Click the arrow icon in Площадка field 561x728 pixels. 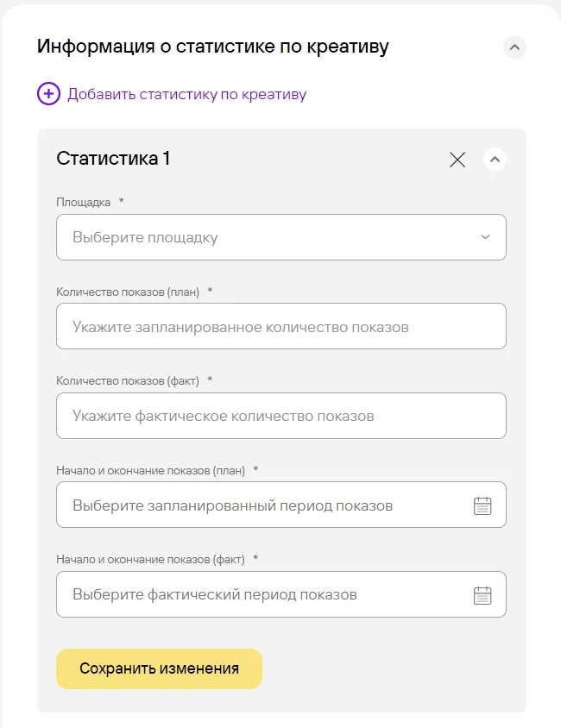click(x=485, y=237)
